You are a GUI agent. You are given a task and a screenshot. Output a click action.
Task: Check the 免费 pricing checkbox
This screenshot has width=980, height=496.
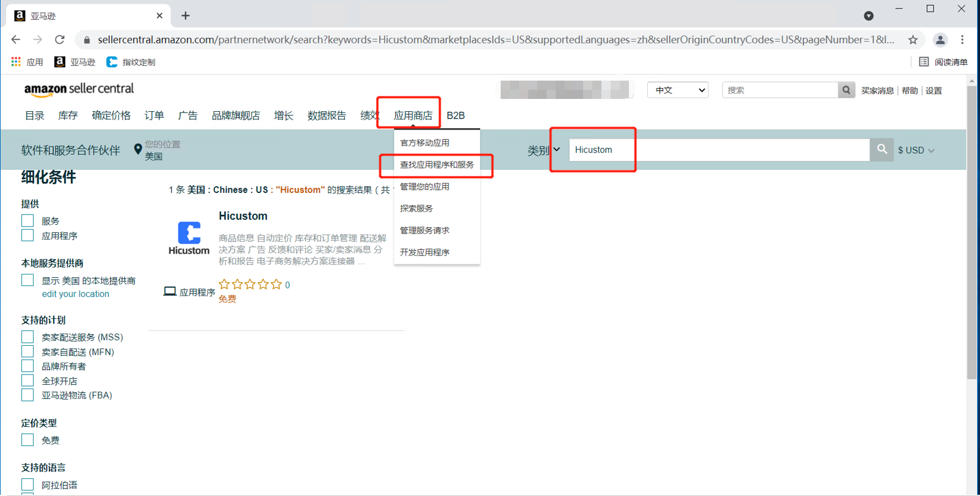click(x=27, y=440)
